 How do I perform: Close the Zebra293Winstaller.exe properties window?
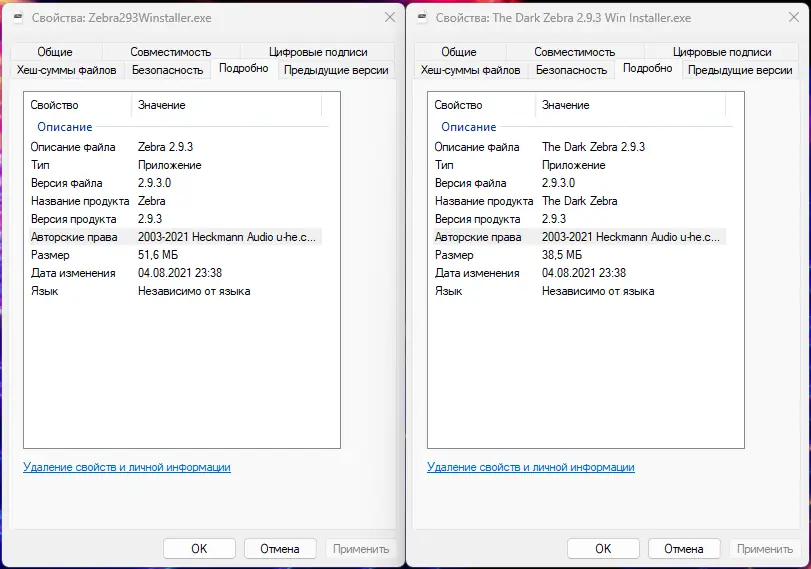[388, 19]
